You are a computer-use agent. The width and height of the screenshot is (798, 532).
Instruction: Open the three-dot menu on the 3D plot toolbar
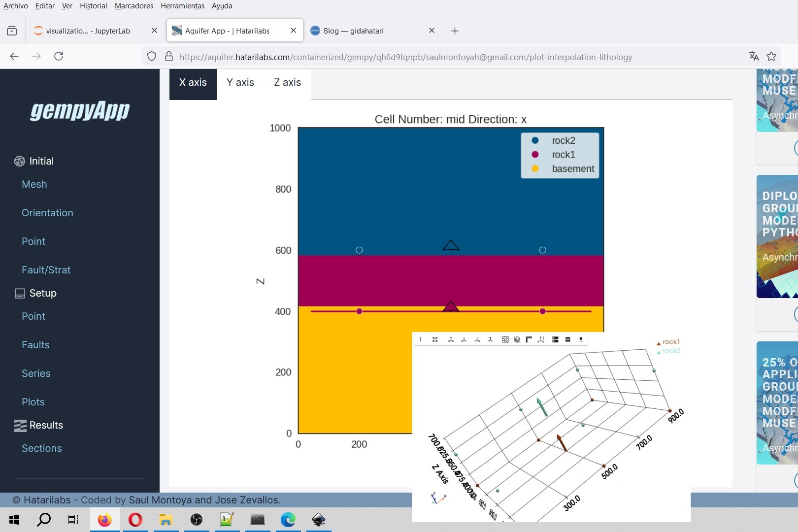(x=421, y=339)
